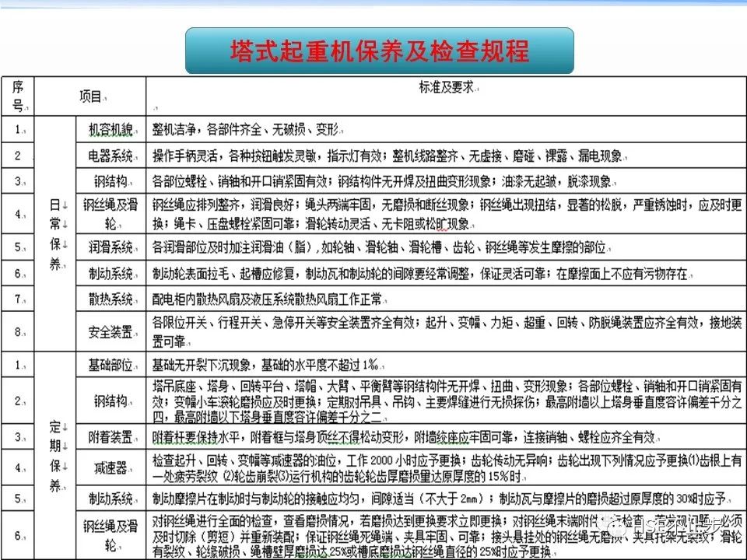Click the text 操作手柄灵活，各种按钮触发灵敏
The image size is (747, 560).
pos(236,156)
